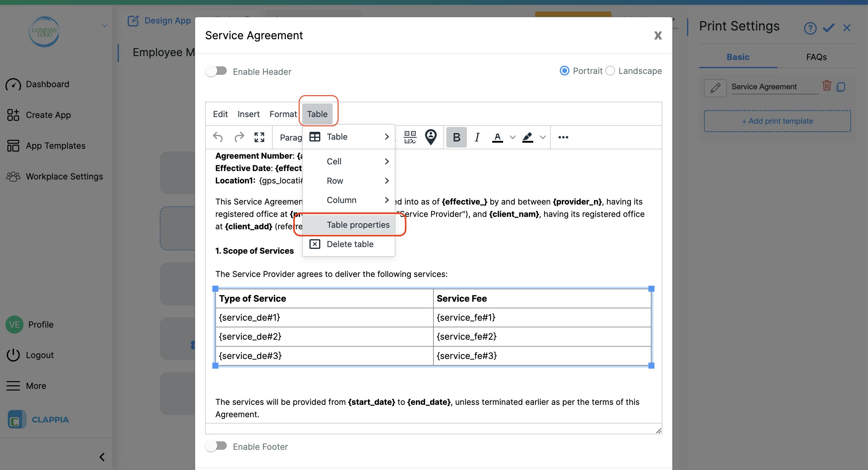The image size is (868, 470).
Task: Delete Service Agreement template trash icon
Action: coord(827,86)
